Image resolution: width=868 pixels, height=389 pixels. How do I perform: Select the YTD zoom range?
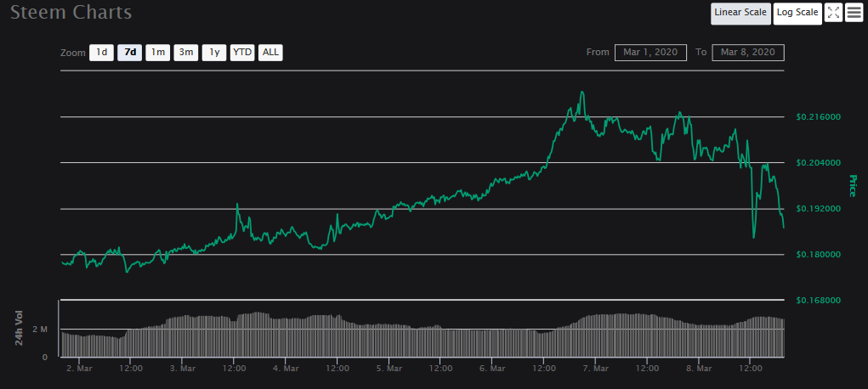pyautogui.click(x=242, y=53)
